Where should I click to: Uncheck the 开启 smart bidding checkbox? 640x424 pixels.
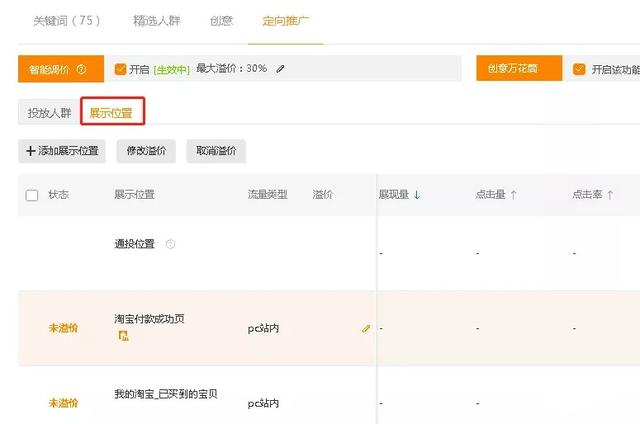[x=120, y=69]
